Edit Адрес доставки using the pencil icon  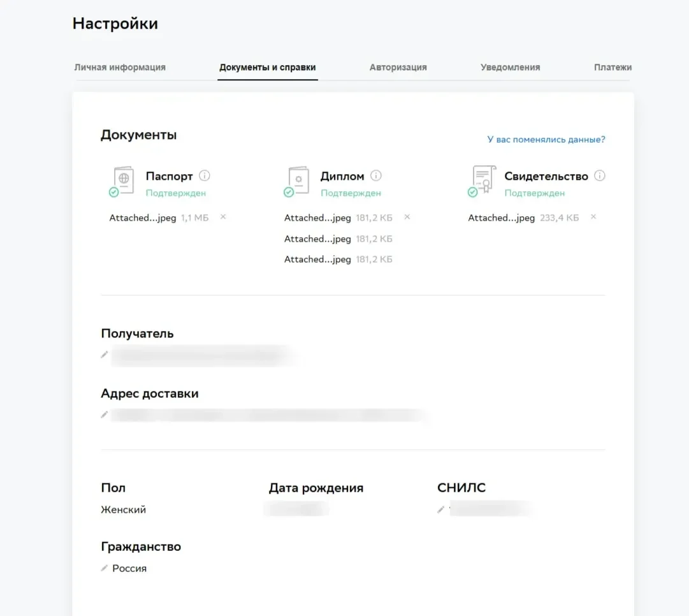tap(104, 414)
